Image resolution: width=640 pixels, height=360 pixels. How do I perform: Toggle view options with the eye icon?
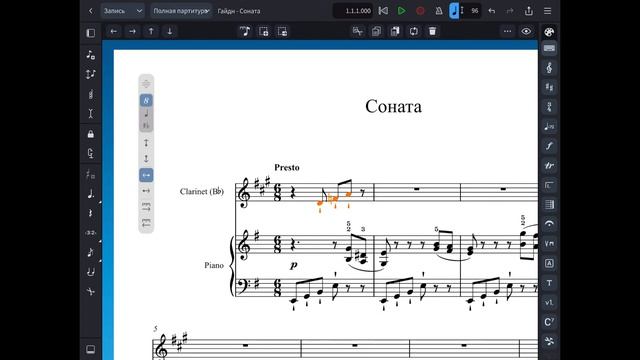point(526,31)
